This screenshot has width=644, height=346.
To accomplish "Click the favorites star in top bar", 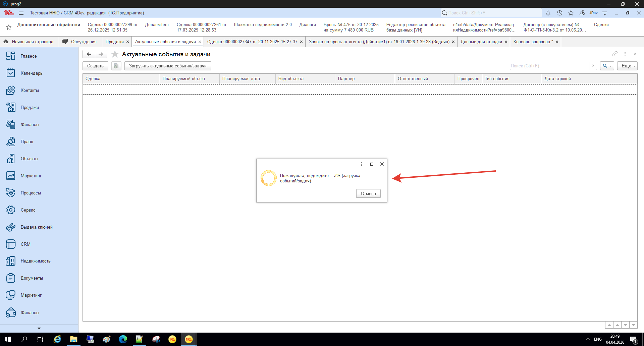I will point(571,13).
